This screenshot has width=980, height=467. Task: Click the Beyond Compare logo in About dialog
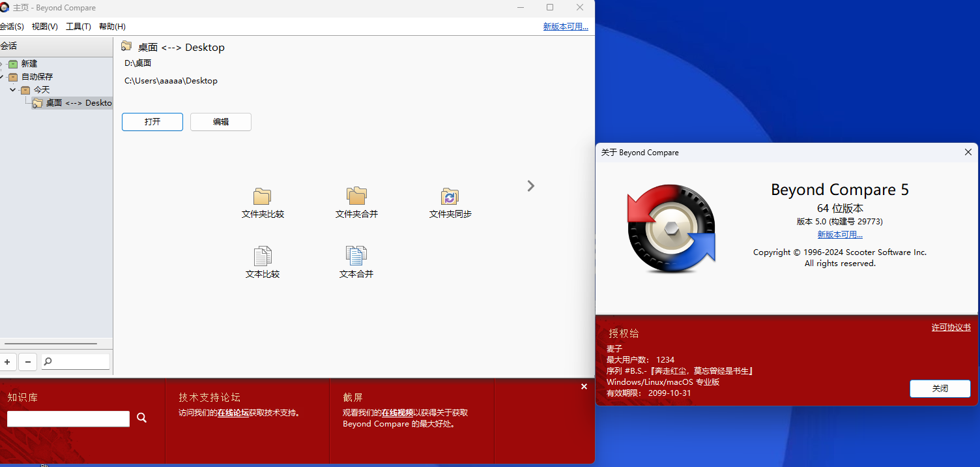point(671,228)
